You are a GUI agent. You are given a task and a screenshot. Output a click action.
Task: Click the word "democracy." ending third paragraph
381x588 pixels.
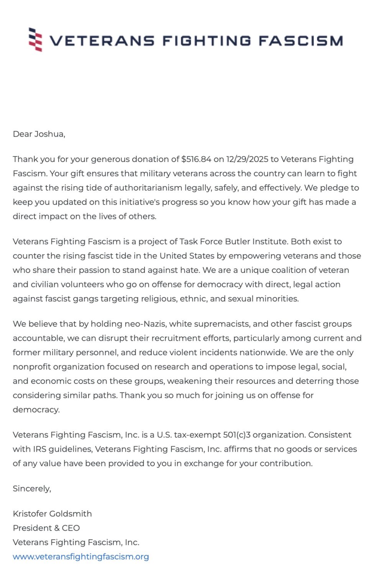[36, 409]
